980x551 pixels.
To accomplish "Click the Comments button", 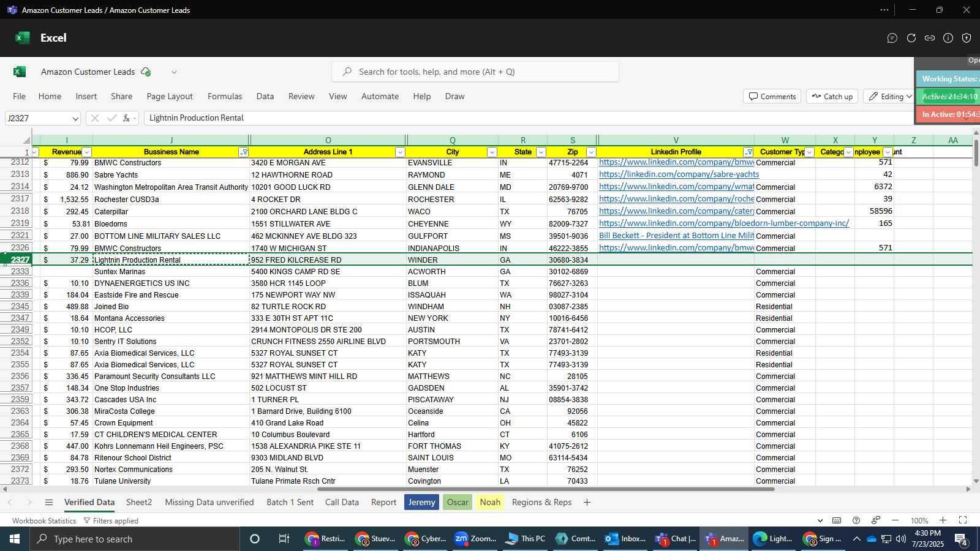I will click(x=772, y=96).
